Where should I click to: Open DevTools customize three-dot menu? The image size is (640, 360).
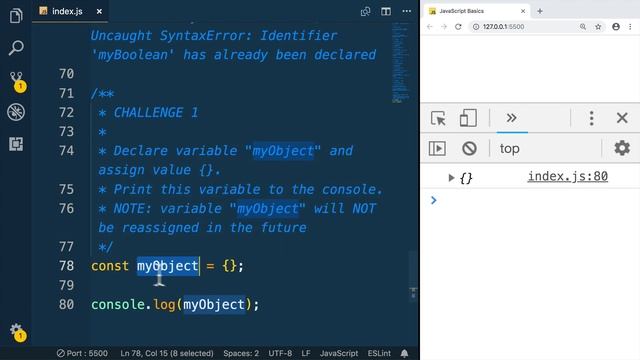pos(591,118)
